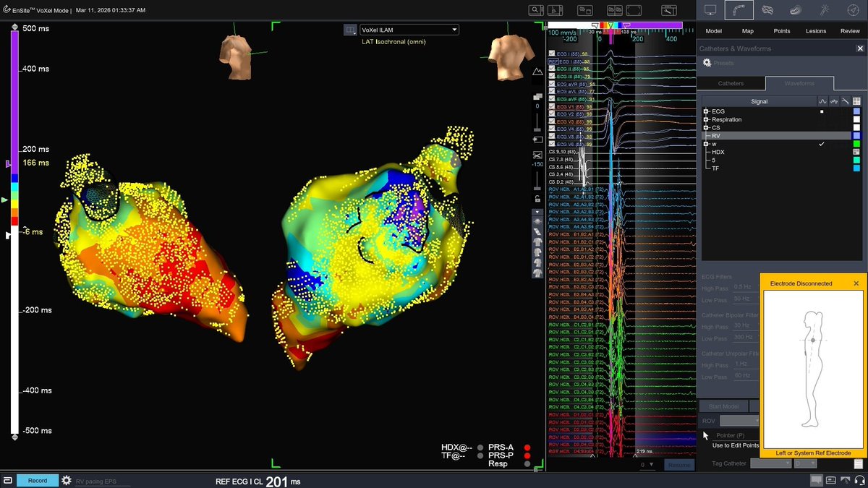The width and height of the screenshot is (868, 488).
Task: Click the padlock unlock icon
Action: coord(537,199)
